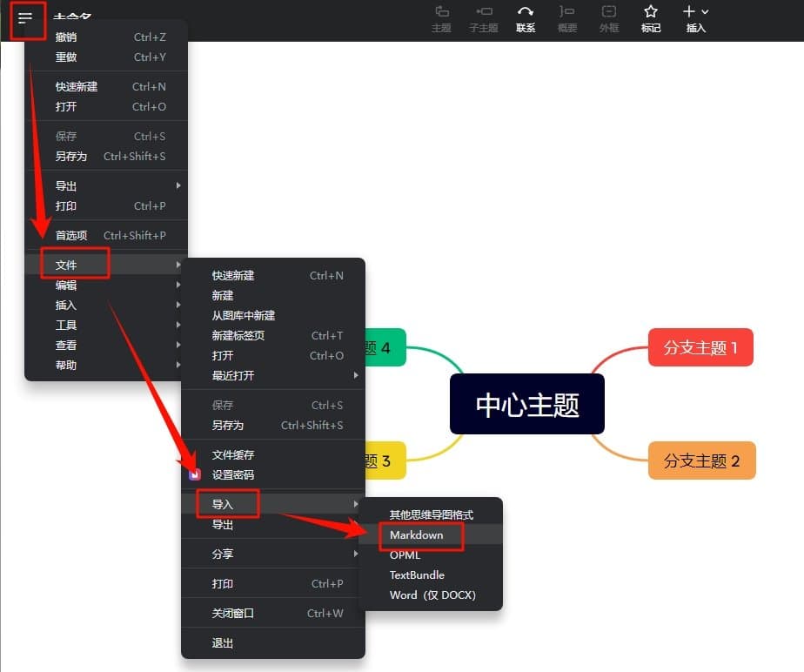The width and height of the screenshot is (804, 672).
Task: Choose the OPML import option
Action: 405,554
